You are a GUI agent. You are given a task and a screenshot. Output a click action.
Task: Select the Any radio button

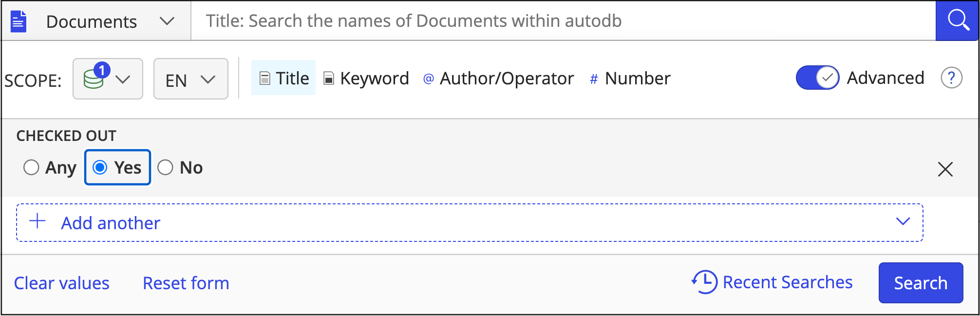(x=31, y=167)
